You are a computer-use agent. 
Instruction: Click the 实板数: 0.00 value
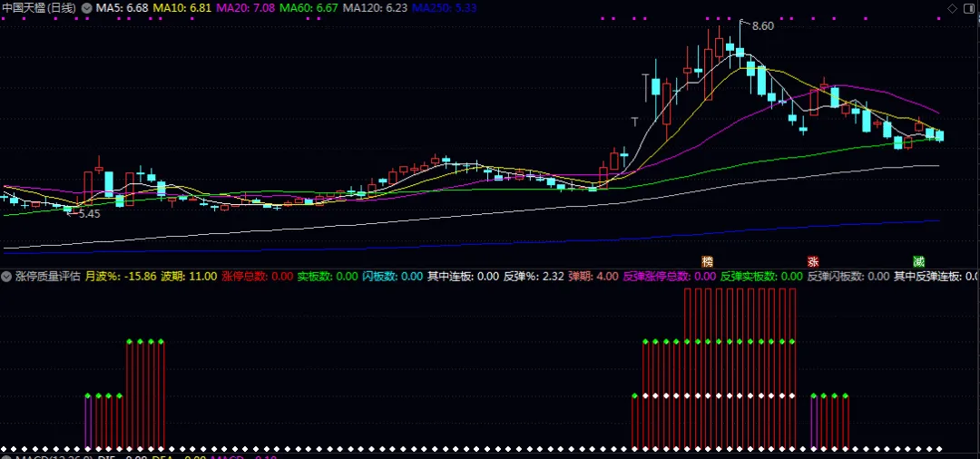tap(328, 276)
